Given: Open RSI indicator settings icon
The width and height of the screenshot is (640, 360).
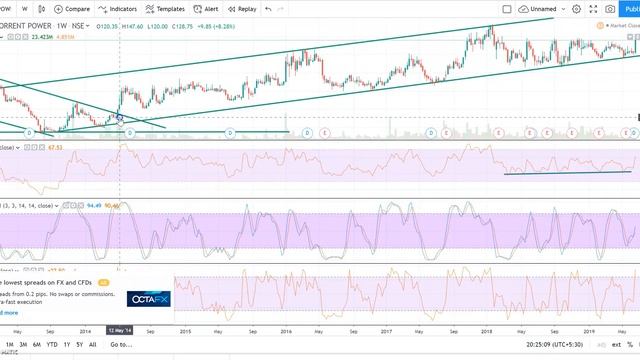Looking at the screenshot, I should tap(35, 147).
